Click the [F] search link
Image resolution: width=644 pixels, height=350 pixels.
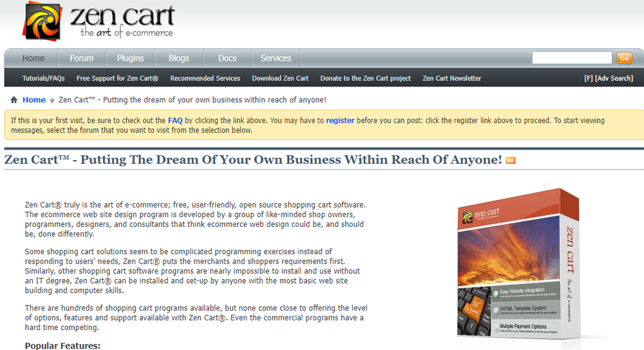[589, 78]
